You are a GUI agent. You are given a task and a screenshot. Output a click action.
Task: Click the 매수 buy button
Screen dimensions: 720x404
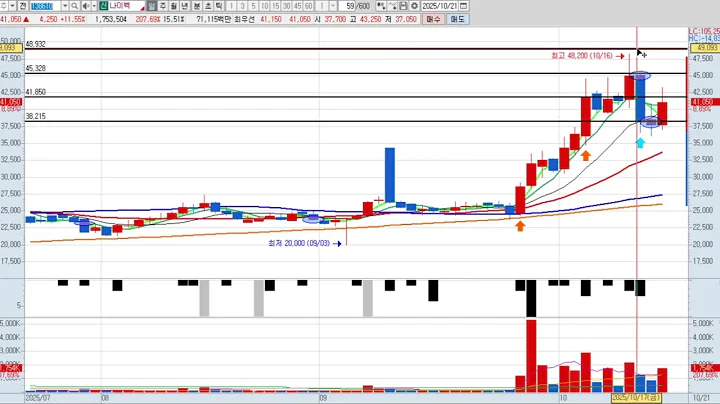(433, 19)
